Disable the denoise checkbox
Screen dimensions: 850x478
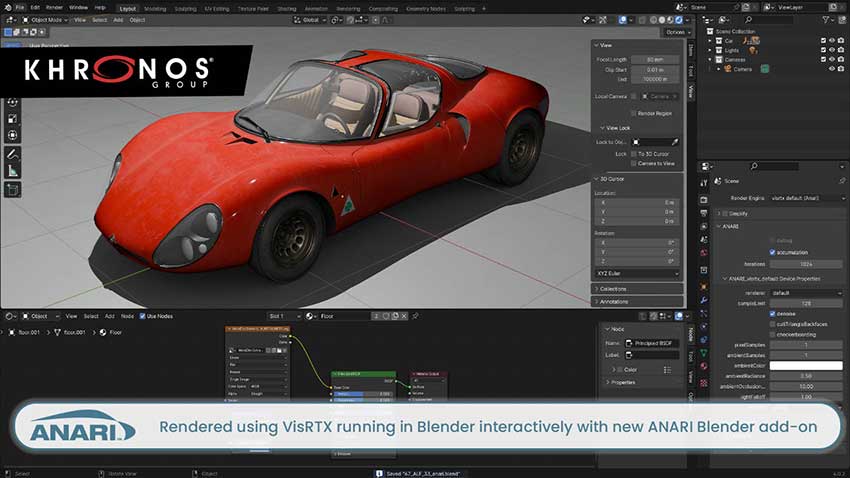tap(770, 313)
